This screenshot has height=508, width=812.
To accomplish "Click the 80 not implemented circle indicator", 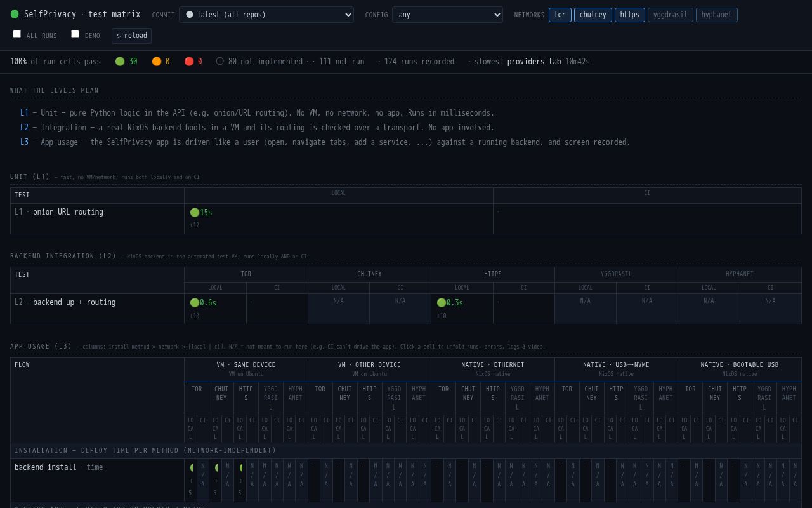I will tap(259, 62).
